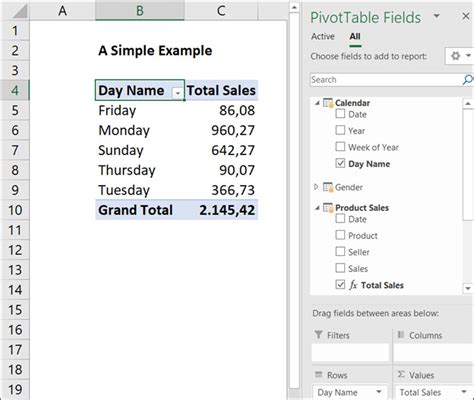Open the Day Name field dropdown in Rows area

tap(379, 392)
